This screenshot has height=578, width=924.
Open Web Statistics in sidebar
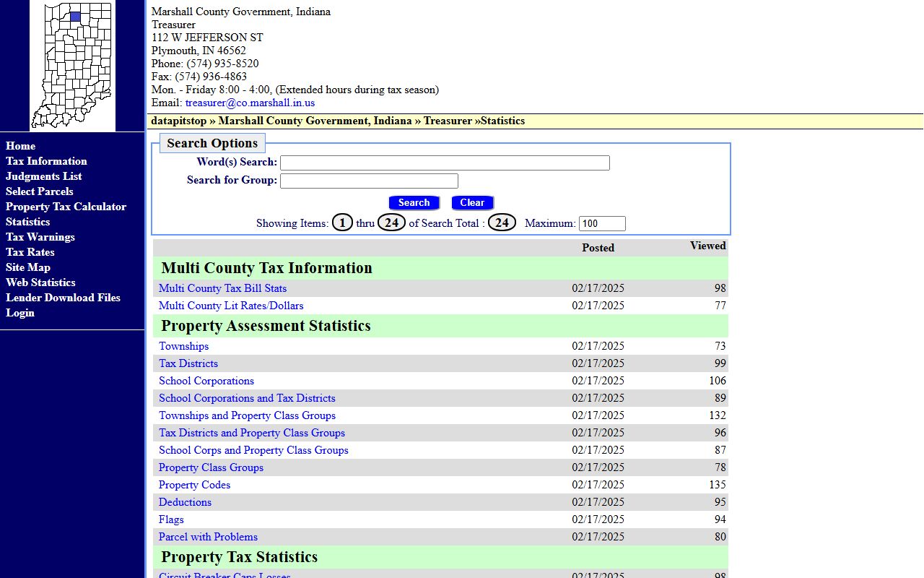pyautogui.click(x=40, y=282)
